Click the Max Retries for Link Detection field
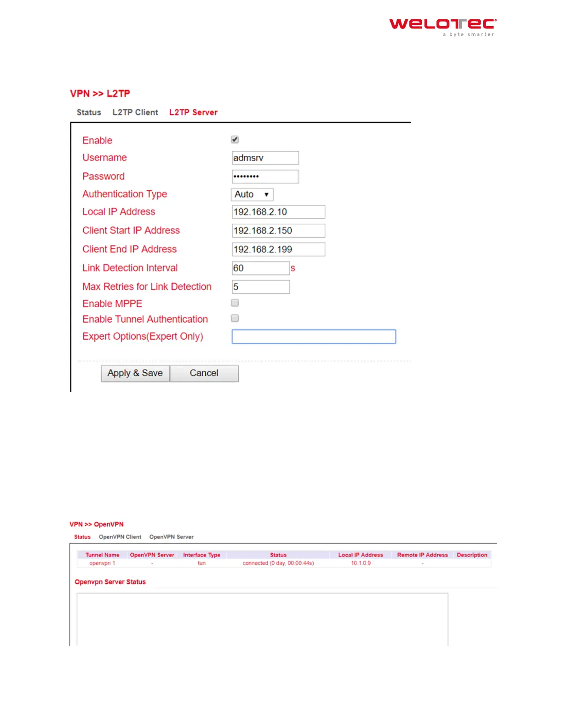 261,287
